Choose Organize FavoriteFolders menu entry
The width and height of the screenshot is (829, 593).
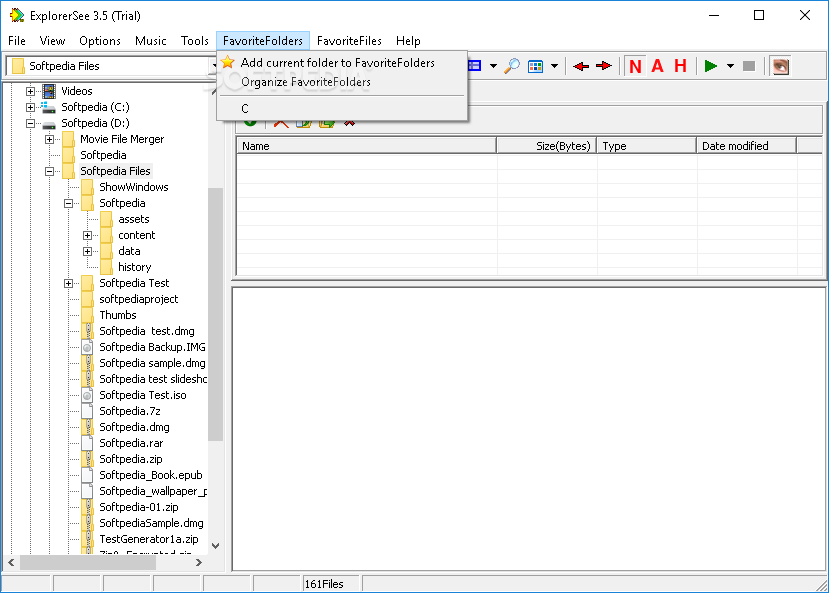(342, 82)
